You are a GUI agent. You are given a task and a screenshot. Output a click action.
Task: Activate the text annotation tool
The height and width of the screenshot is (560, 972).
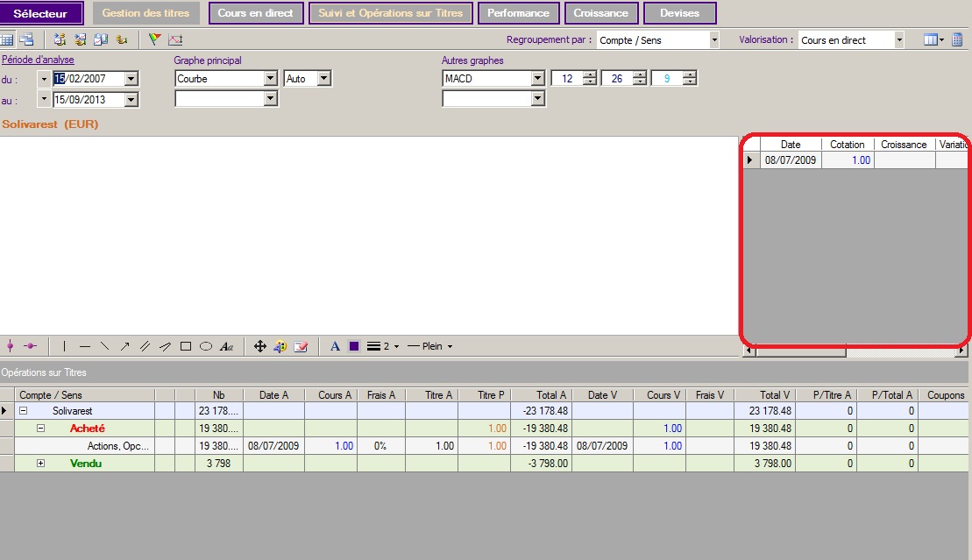point(226,346)
